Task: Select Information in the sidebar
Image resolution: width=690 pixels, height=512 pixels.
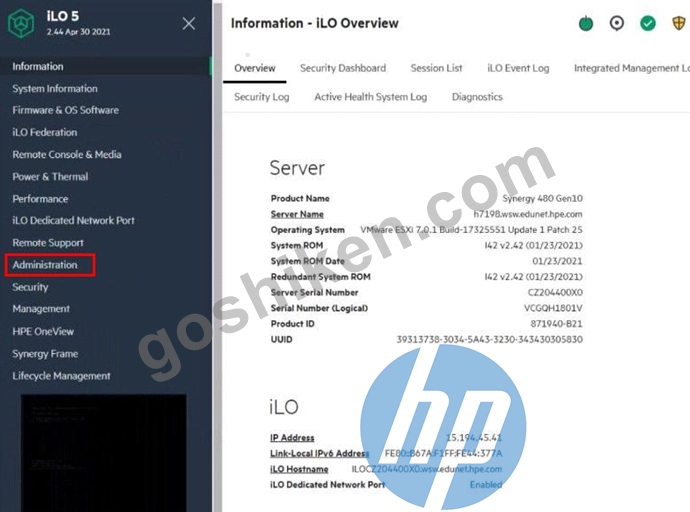Action: point(38,66)
